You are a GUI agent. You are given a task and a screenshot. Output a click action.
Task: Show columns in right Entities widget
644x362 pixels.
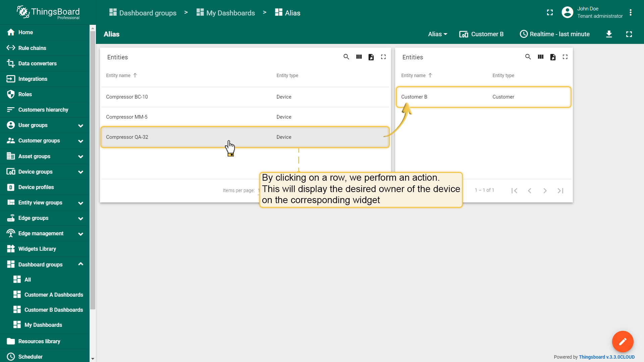(x=541, y=57)
